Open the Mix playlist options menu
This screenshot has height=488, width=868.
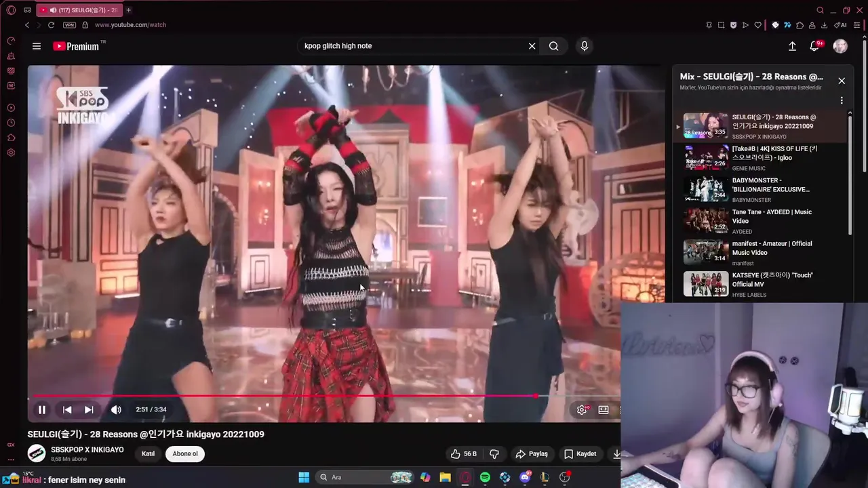pyautogui.click(x=842, y=100)
